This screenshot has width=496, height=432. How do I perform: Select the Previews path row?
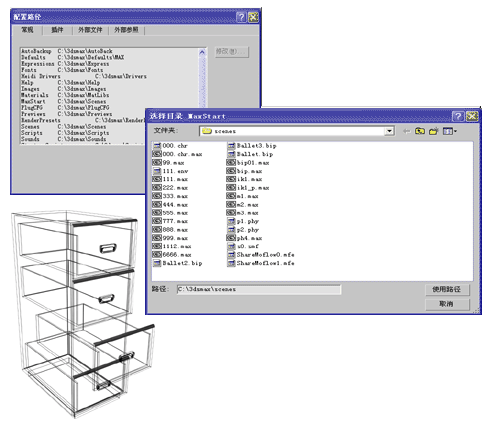83,114
